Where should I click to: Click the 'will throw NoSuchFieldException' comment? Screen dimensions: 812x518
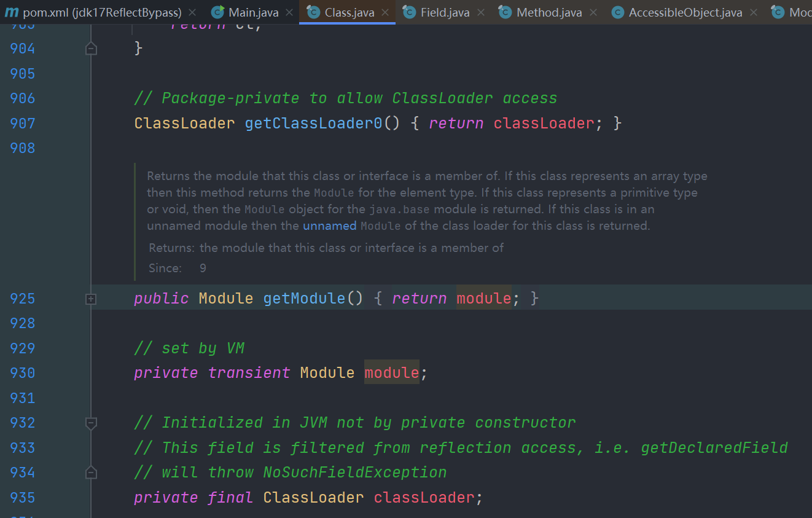pos(291,473)
